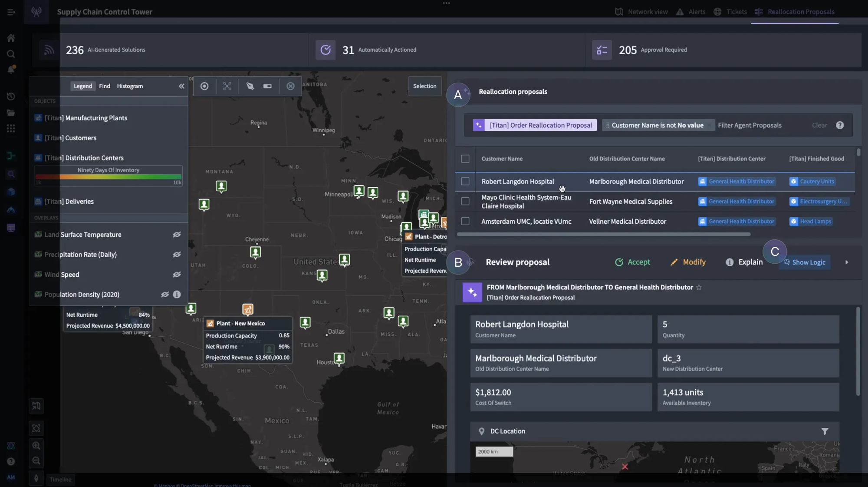
Task: Click the target locate tool in map toolbar
Action: click(204, 86)
